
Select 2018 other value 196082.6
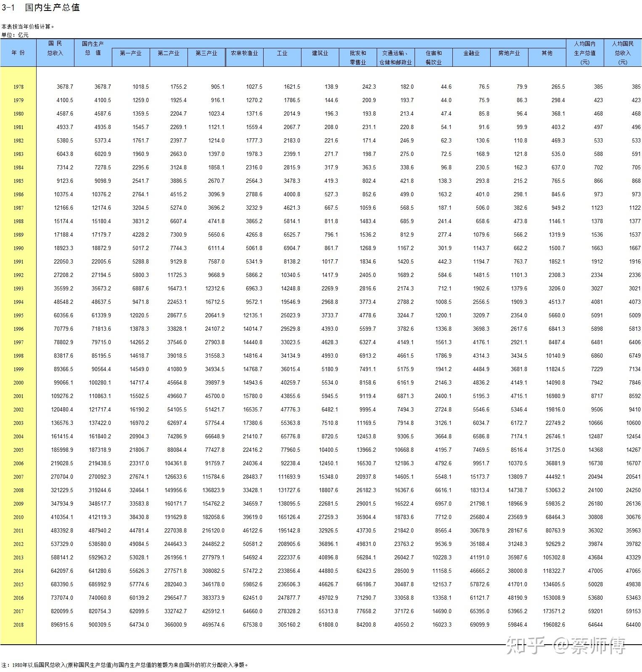click(x=554, y=625)
